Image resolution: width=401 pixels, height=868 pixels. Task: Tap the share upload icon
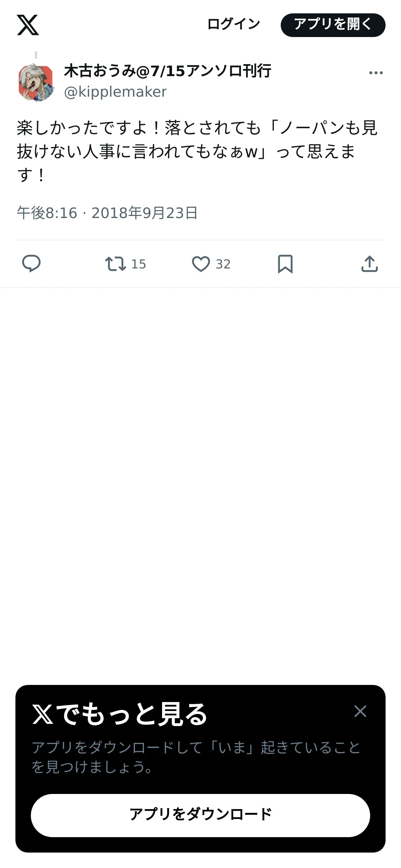tap(369, 264)
